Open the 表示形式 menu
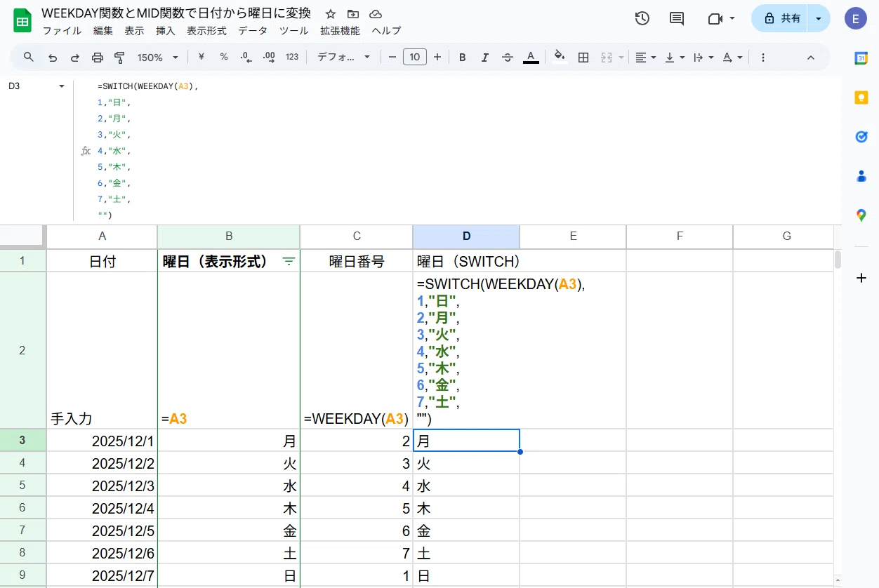The width and height of the screenshot is (879, 588). [x=206, y=31]
